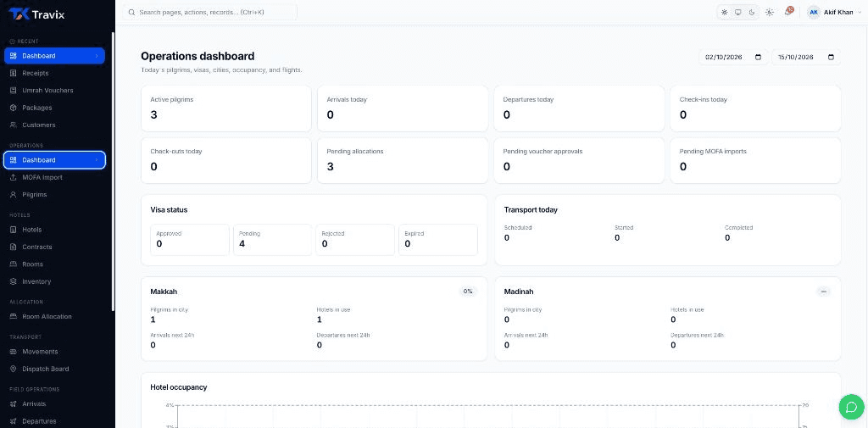
Task: Expand the Akif Khan account dropdown
Action: click(x=860, y=12)
